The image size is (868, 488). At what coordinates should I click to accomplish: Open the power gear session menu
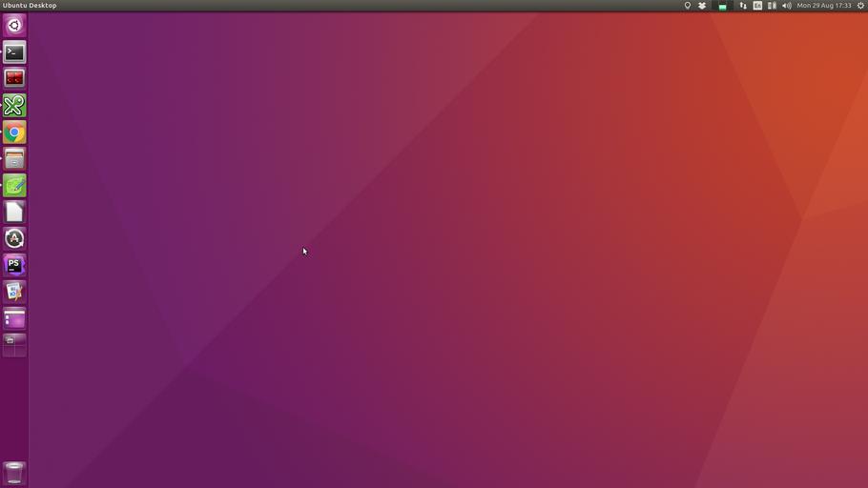[860, 6]
